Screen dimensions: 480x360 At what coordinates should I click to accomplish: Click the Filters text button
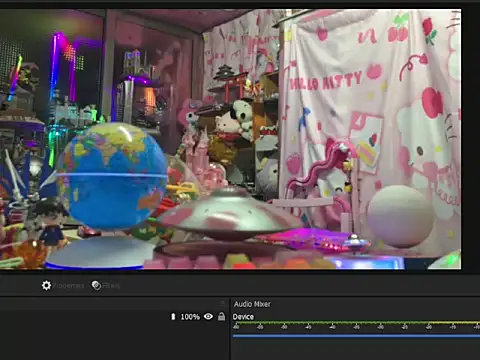pyautogui.click(x=111, y=286)
